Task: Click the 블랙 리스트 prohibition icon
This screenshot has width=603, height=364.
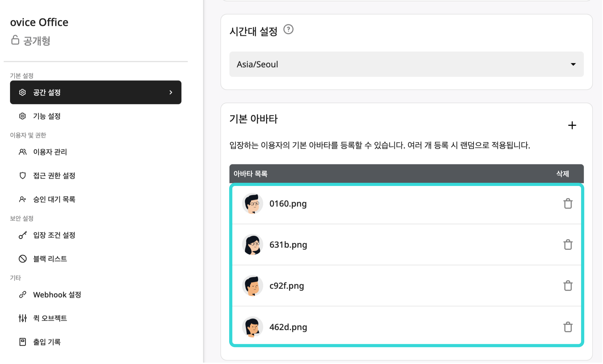Action: 23,259
